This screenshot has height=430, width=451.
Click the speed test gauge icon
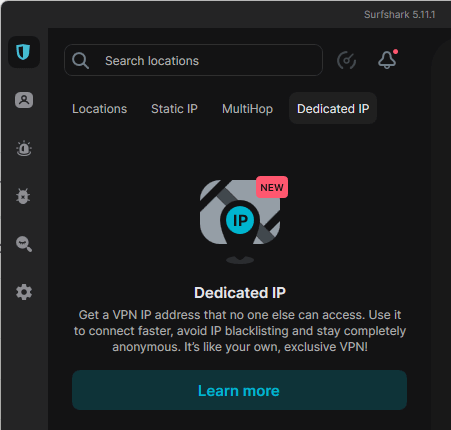[x=346, y=60]
